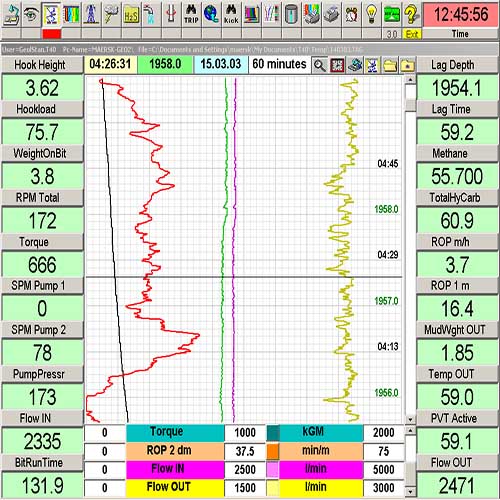Click the H2S gas icon
The image size is (500, 500).
pyautogui.click(x=131, y=15)
